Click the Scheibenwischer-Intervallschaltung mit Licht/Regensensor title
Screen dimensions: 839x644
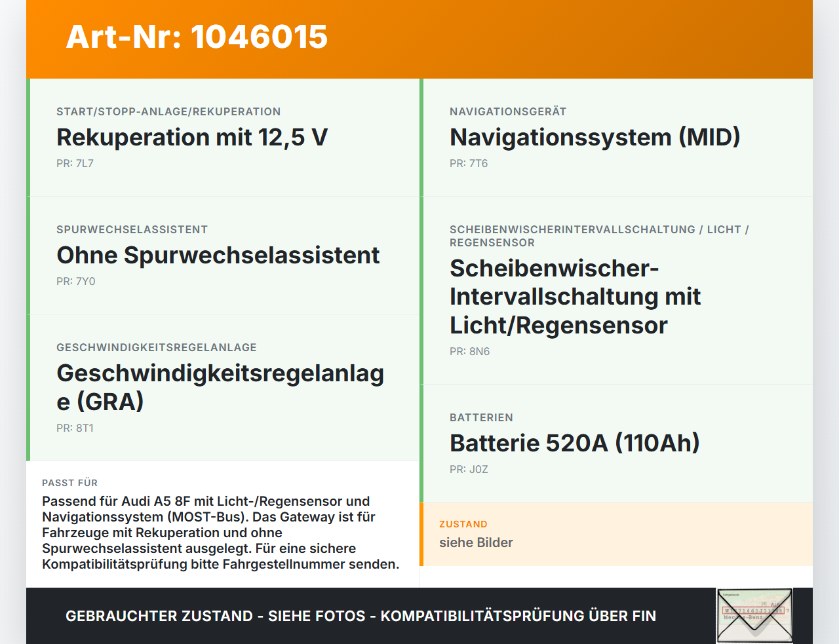coord(575,297)
